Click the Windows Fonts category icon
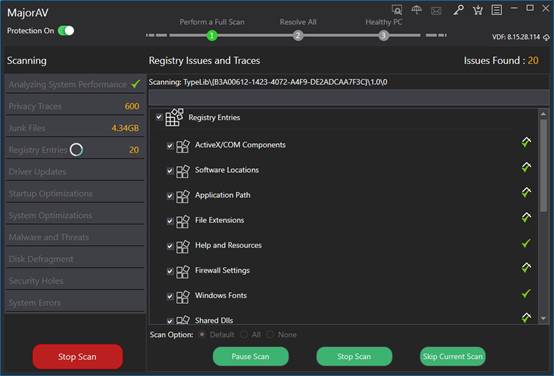 pos(183,296)
